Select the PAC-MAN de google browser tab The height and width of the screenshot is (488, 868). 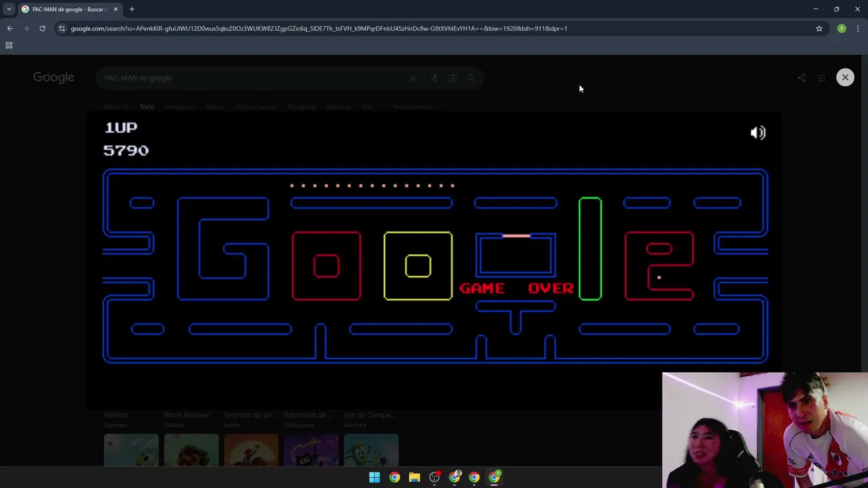coord(69,9)
